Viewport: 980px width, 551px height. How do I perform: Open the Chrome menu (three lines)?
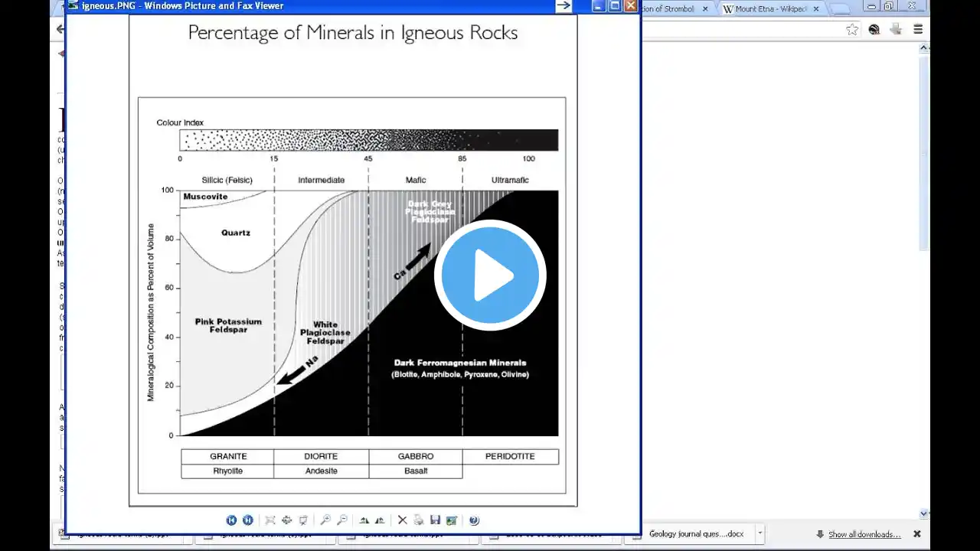(918, 30)
